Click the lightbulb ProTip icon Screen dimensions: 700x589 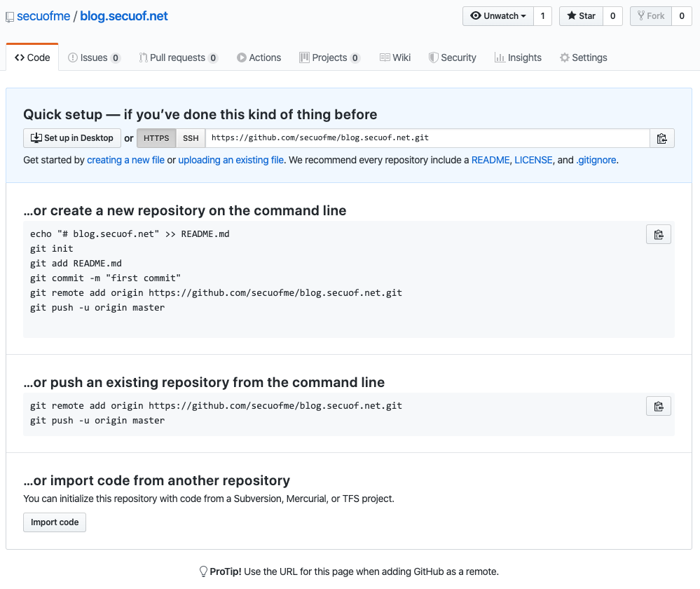(203, 571)
